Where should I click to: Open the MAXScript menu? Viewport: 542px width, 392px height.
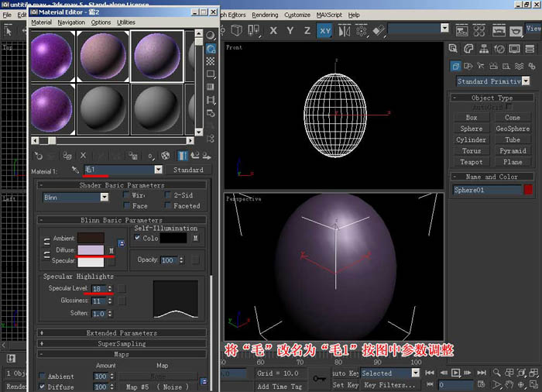(329, 15)
